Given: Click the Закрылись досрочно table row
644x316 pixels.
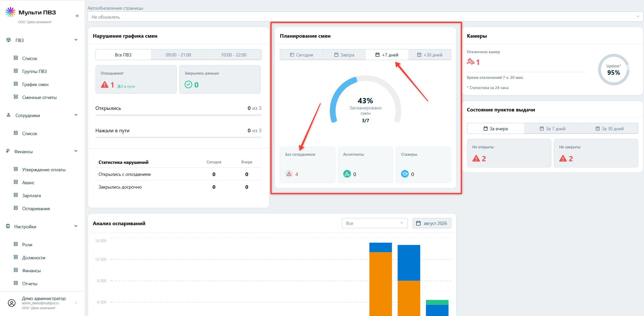Looking at the screenshot, I should (x=179, y=187).
